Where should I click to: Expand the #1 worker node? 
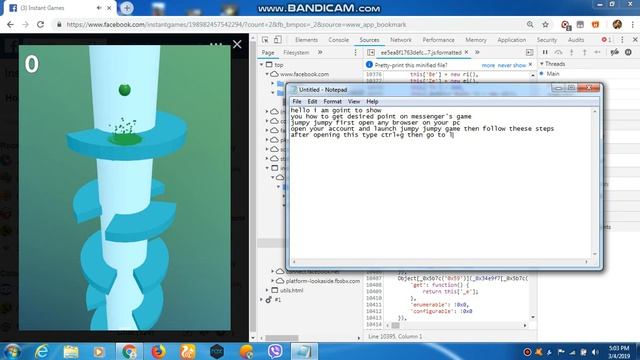click(262, 300)
